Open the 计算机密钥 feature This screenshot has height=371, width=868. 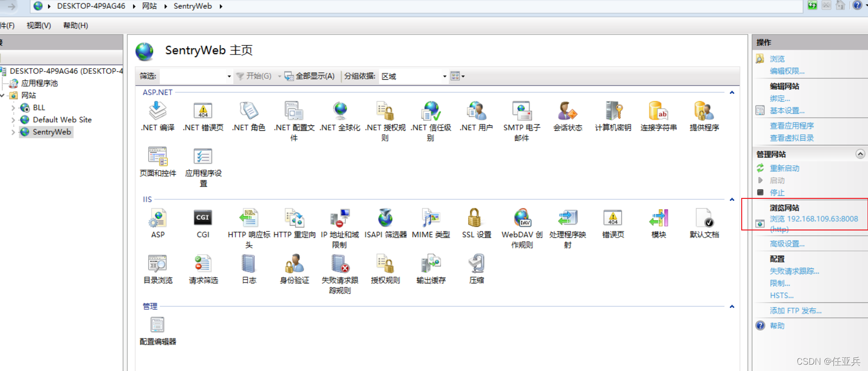pyautogui.click(x=613, y=116)
